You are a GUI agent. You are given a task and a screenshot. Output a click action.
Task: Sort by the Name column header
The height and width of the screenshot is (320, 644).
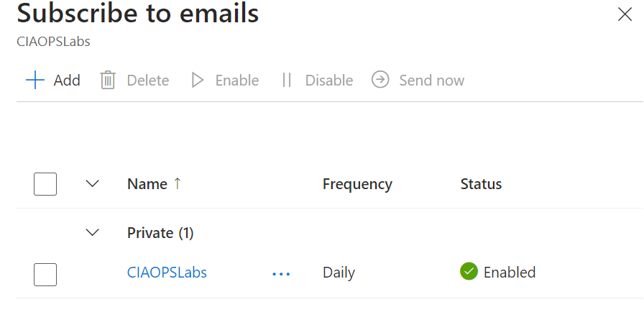[147, 184]
